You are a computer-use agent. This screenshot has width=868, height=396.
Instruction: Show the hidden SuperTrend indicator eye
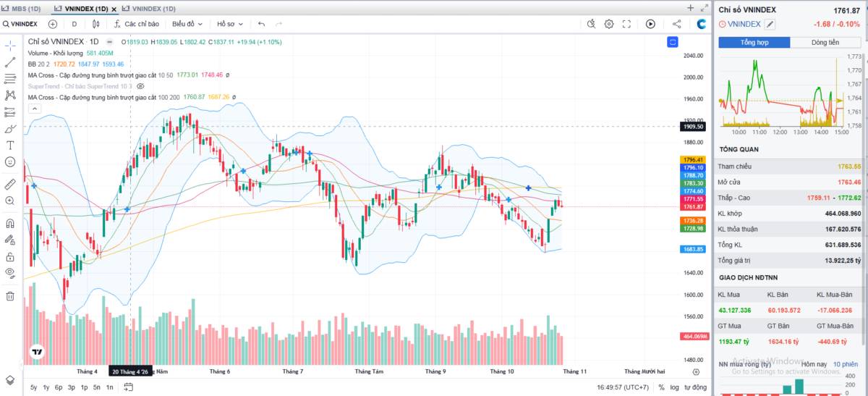[x=141, y=86]
